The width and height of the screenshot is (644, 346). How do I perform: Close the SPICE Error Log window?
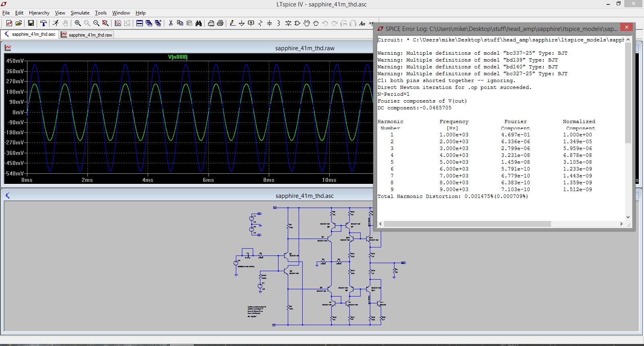tap(626, 27)
